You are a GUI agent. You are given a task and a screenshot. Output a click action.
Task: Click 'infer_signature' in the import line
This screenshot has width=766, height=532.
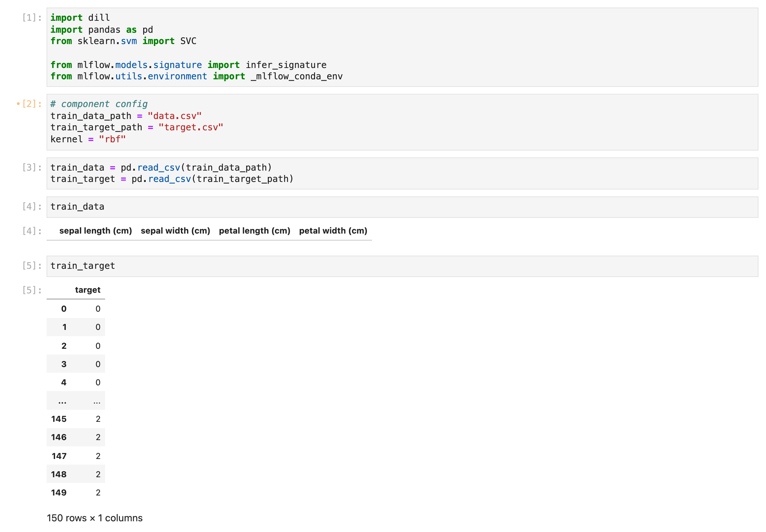click(x=286, y=65)
